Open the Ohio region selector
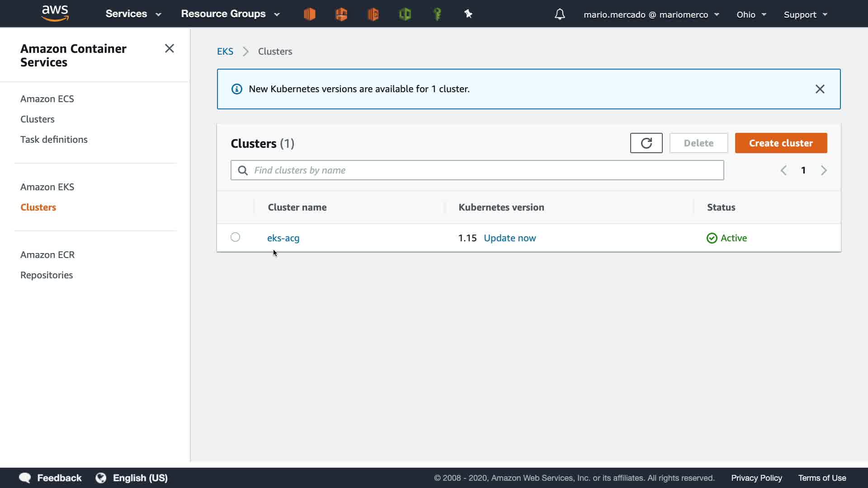868x488 pixels. pyautogui.click(x=751, y=14)
